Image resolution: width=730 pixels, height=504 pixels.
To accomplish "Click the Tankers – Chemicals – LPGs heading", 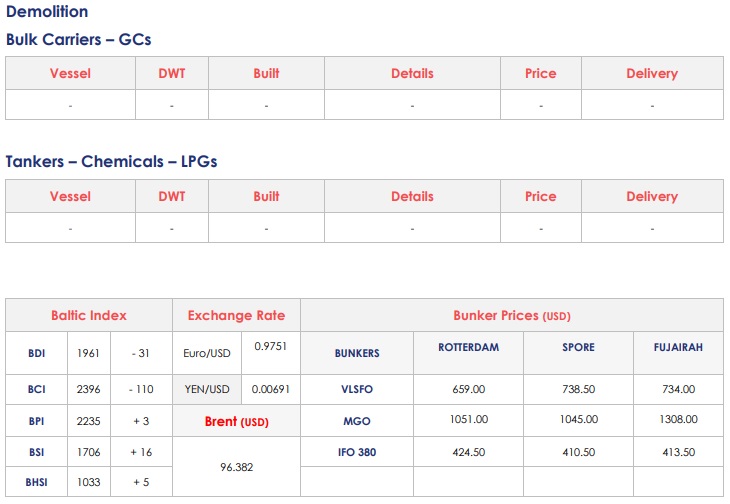I will (111, 161).
